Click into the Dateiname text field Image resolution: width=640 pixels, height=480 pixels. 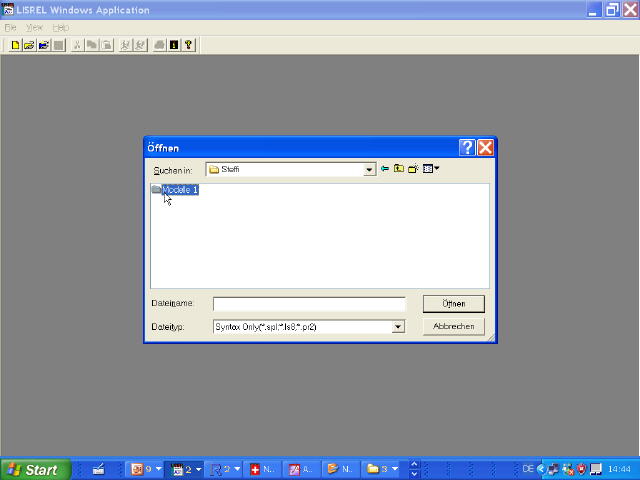[x=308, y=304]
